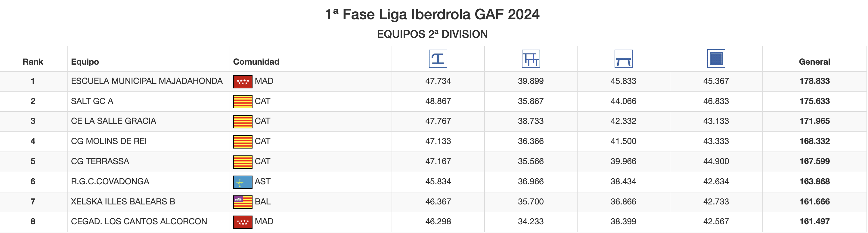Click the vault apparatus icon
868x233 pixels.
438,59
